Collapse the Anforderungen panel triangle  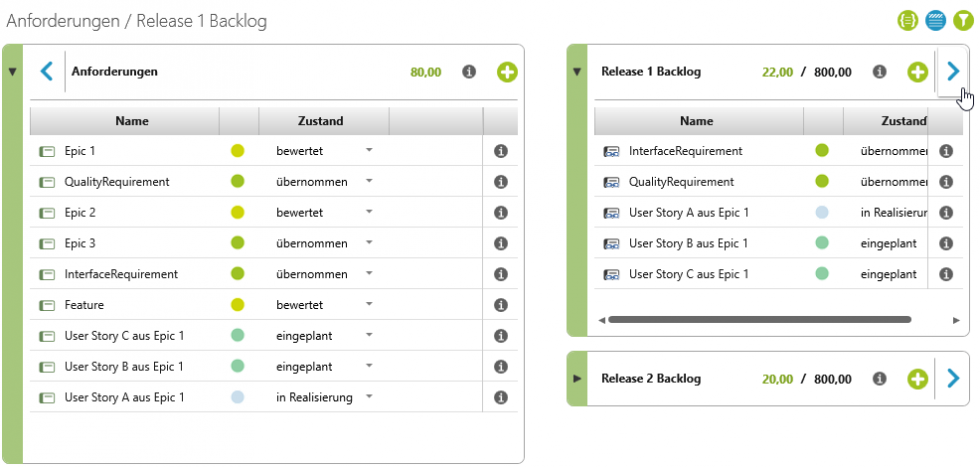[12, 72]
